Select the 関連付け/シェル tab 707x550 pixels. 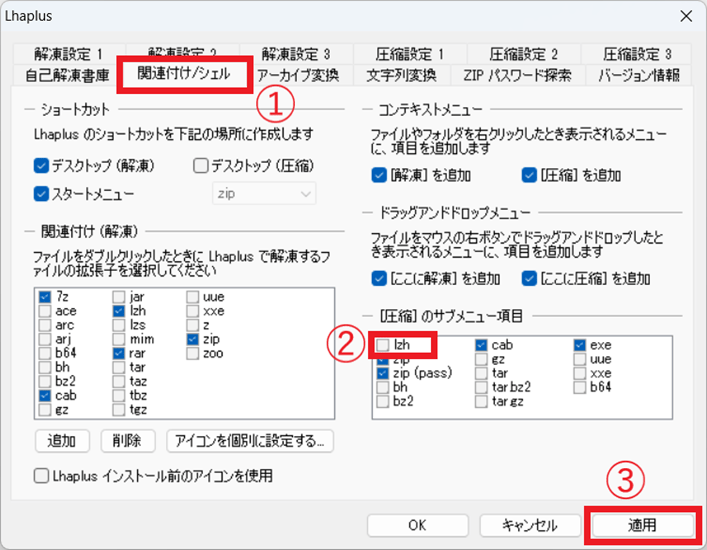184,74
